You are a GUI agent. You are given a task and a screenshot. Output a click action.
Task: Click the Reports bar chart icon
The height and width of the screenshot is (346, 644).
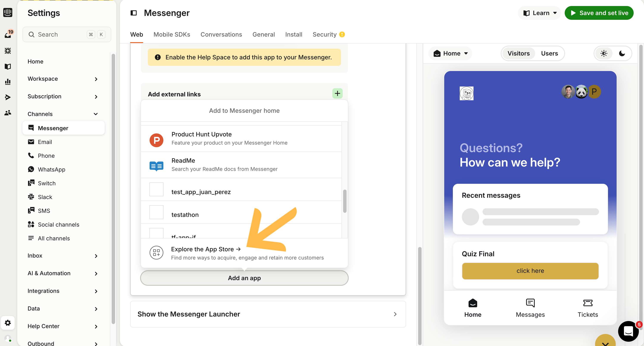8,82
